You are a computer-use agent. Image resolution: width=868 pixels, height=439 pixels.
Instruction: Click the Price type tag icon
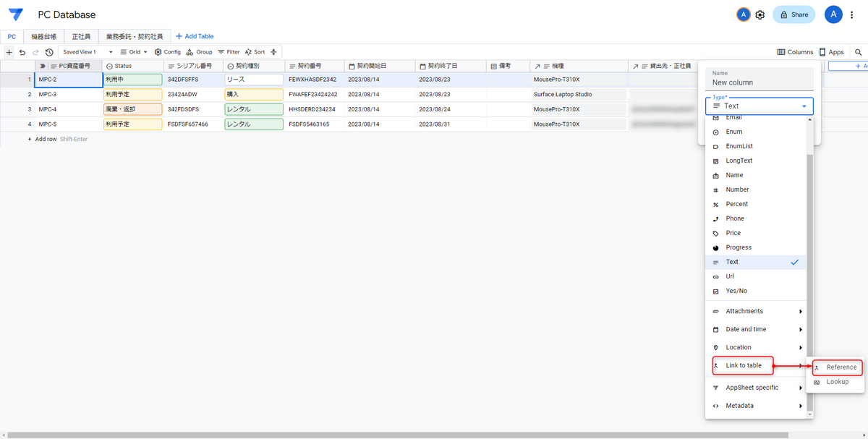click(716, 233)
